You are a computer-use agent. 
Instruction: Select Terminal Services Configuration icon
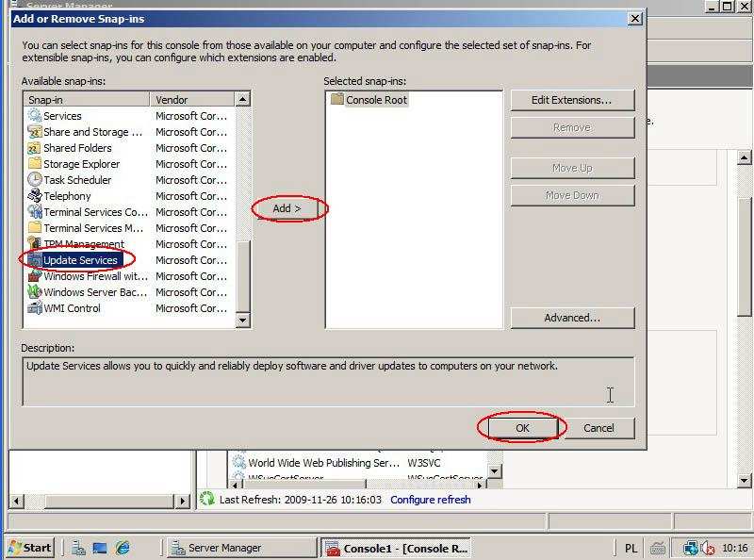coord(35,212)
